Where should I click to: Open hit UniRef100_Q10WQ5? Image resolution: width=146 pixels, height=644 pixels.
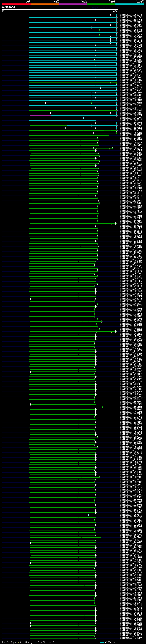tap(131, 203)
